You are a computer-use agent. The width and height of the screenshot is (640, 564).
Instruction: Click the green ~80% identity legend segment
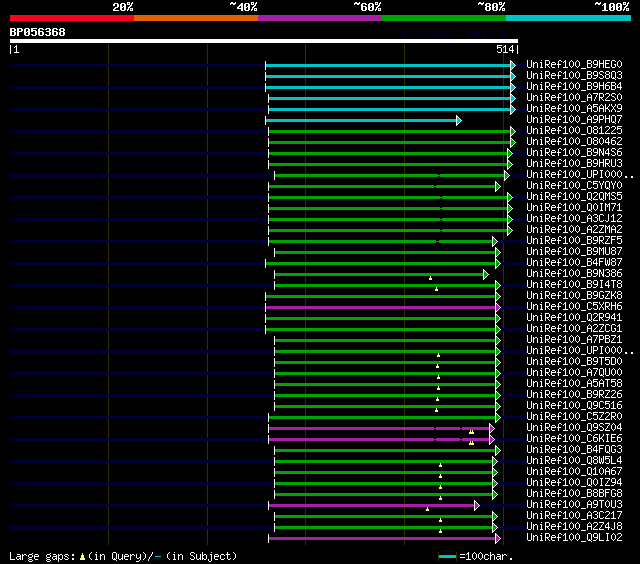444,18
